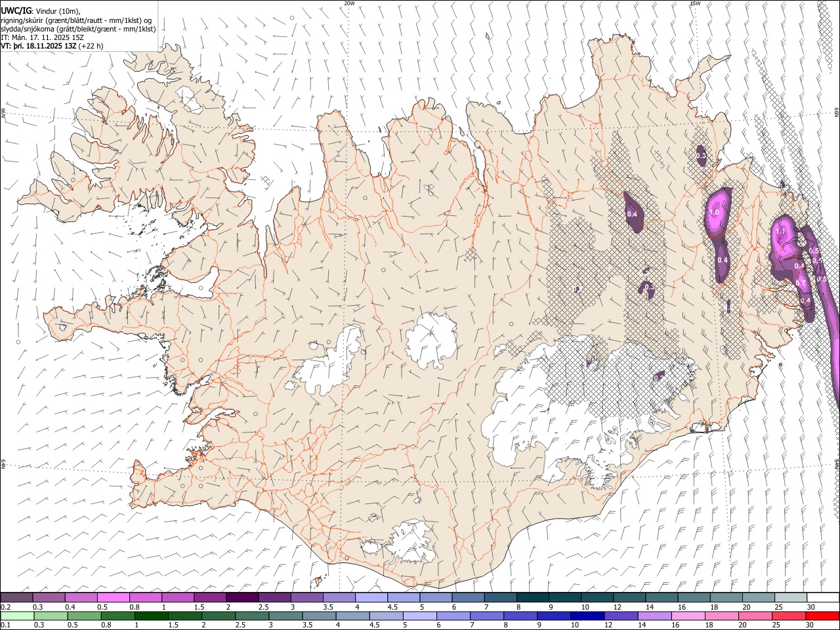This screenshot has height=630, width=840.
Task: Click the 'VT: þri. 18.11.2025 13Z' valid time
Action: (39, 47)
